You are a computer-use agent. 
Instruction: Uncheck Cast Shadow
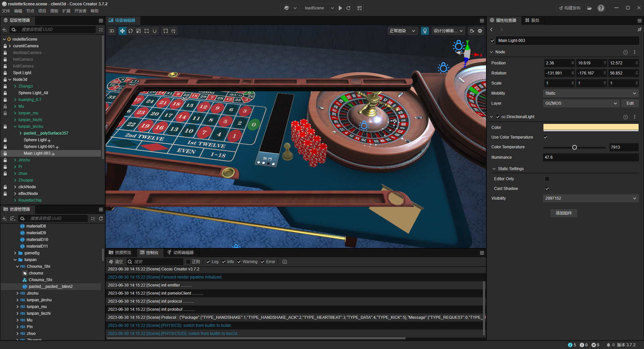point(547,189)
